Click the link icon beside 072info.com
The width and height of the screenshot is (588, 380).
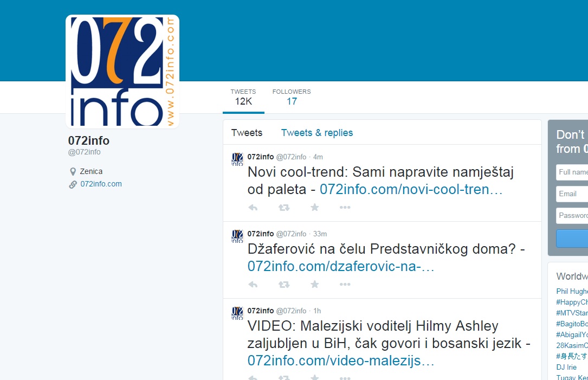coord(74,184)
